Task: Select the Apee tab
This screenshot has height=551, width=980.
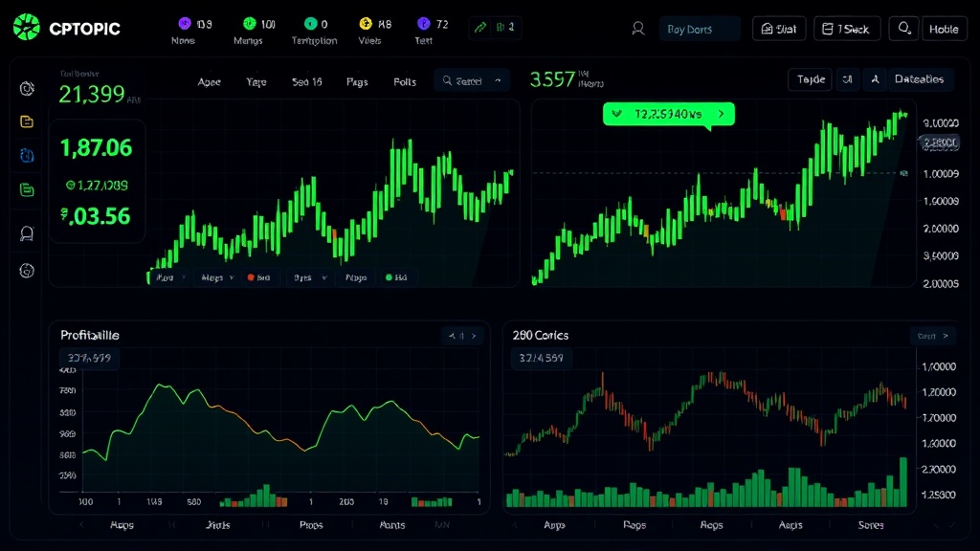Action: [209, 82]
